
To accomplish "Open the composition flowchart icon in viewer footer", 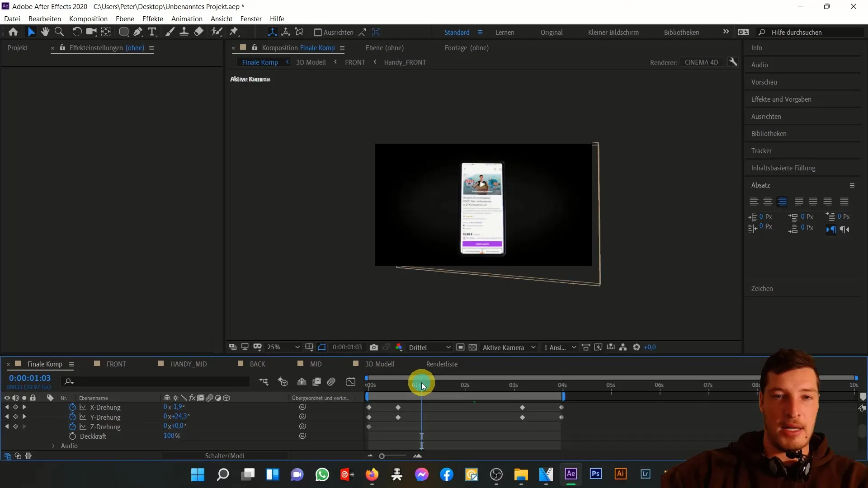I will [x=623, y=347].
